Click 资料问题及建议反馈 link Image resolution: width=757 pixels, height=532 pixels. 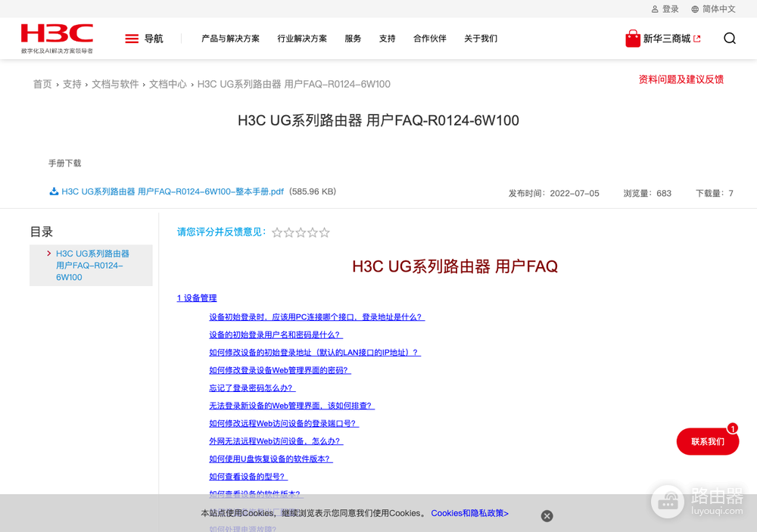681,79
